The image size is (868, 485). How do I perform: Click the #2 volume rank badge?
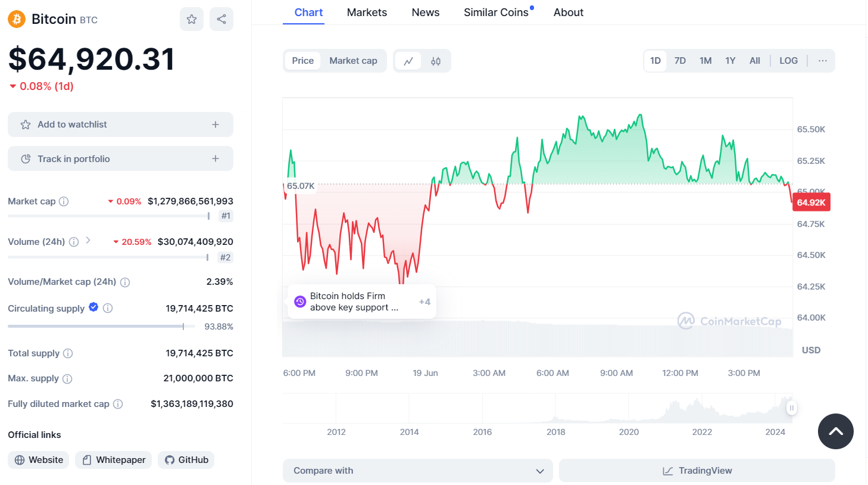pyautogui.click(x=225, y=257)
